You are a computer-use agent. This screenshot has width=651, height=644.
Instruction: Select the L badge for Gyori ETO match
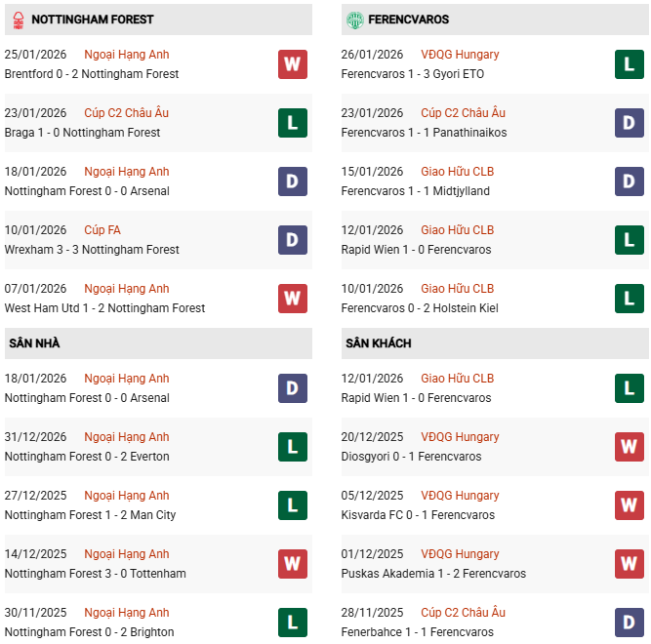point(629,64)
